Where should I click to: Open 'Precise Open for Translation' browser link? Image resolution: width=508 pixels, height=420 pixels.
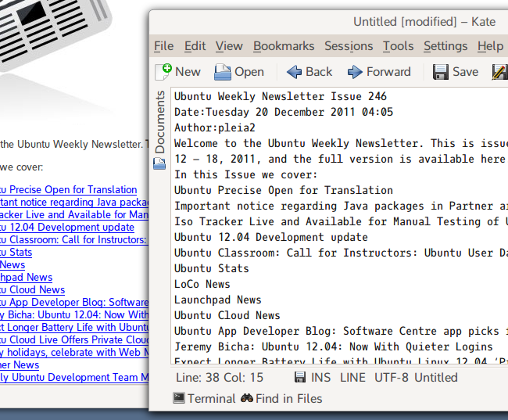click(x=68, y=189)
